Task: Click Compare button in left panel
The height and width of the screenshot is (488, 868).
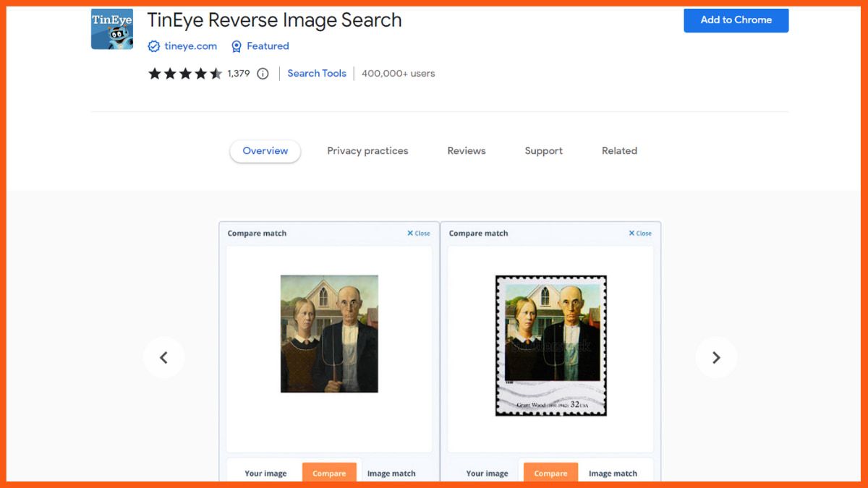Action: [329, 473]
